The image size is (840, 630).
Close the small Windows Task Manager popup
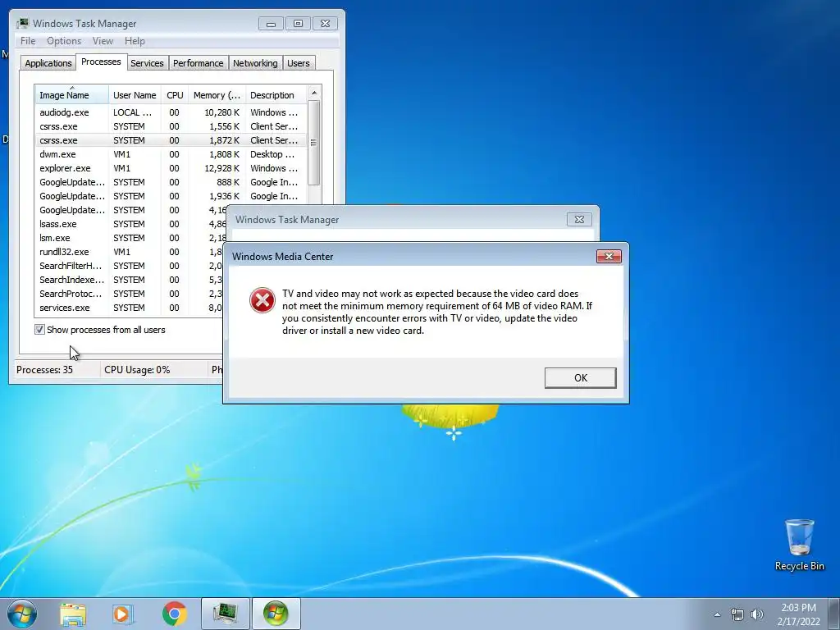point(579,219)
